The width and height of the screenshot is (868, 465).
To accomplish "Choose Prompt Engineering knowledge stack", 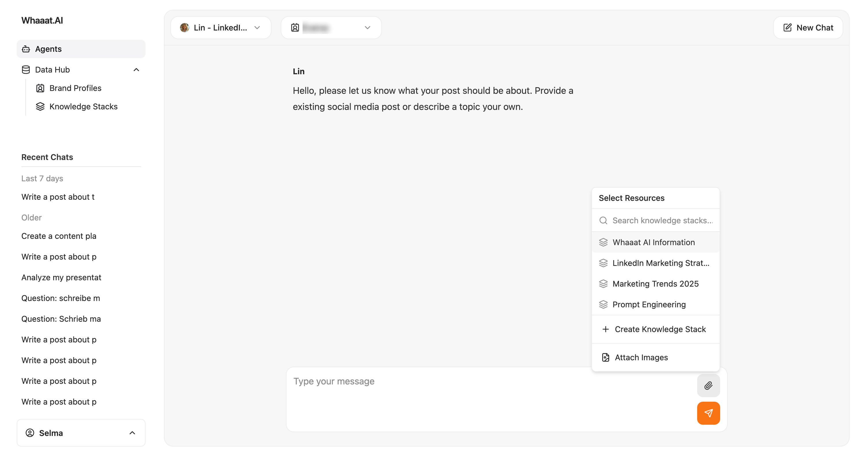I will [649, 304].
